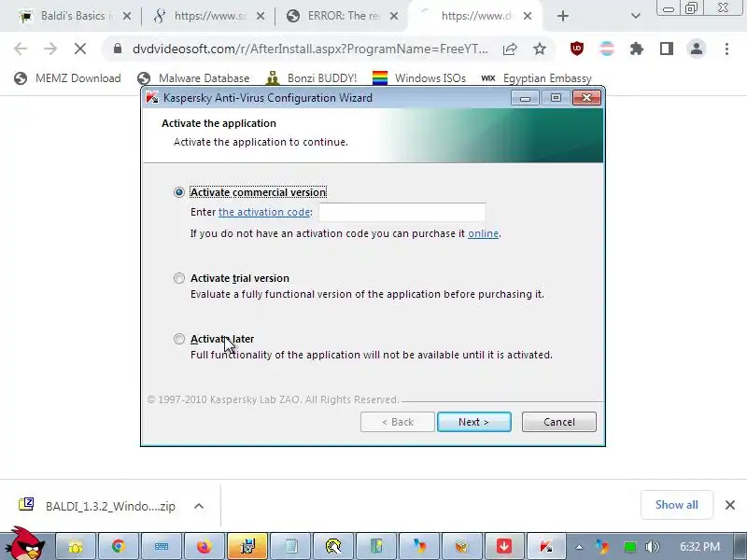747x560 pixels.
Task: Select Activate later radio button
Action: pyautogui.click(x=179, y=339)
